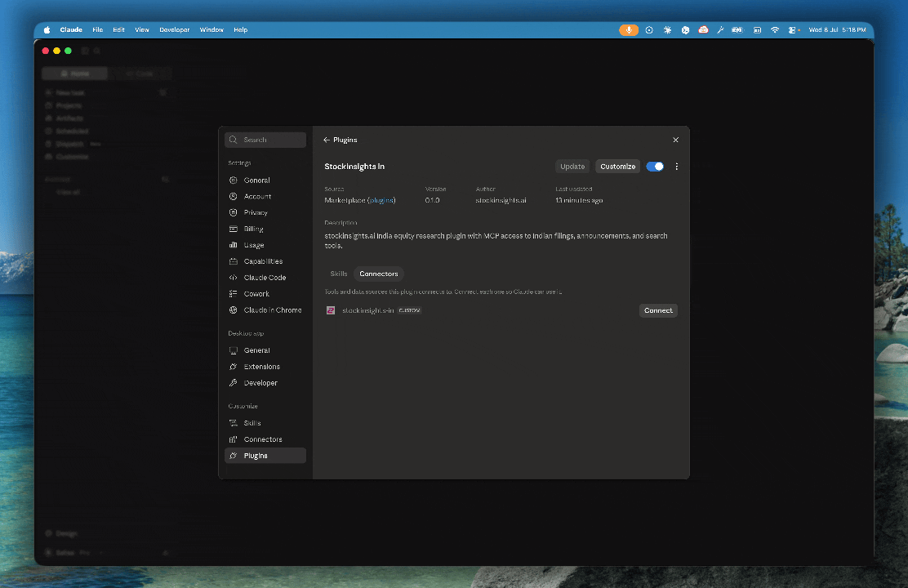Click the "13 minutes ago" text
The image size is (908, 588).
pyautogui.click(x=579, y=200)
